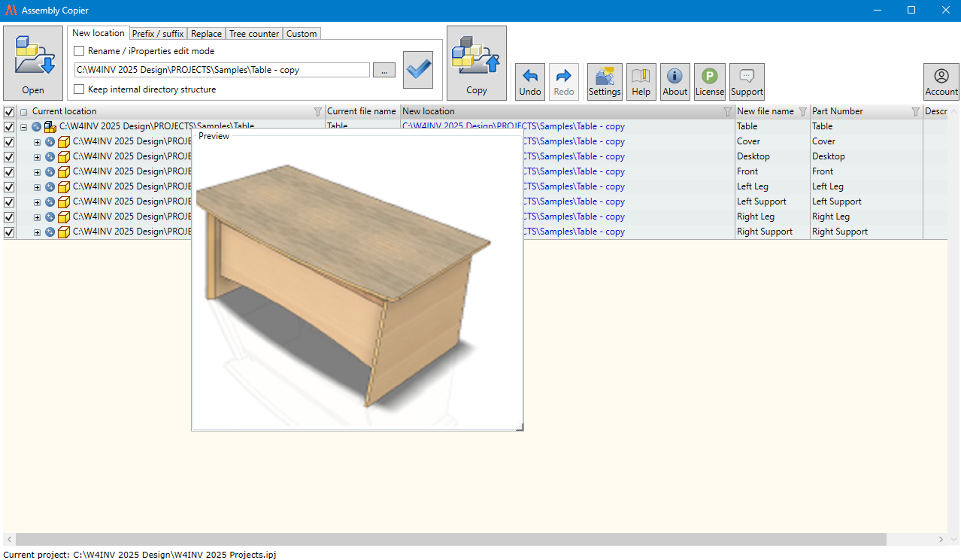Uncheck the Table assembly row checkbox
The height and width of the screenshot is (560, 961).
click(x=9, y=127)
